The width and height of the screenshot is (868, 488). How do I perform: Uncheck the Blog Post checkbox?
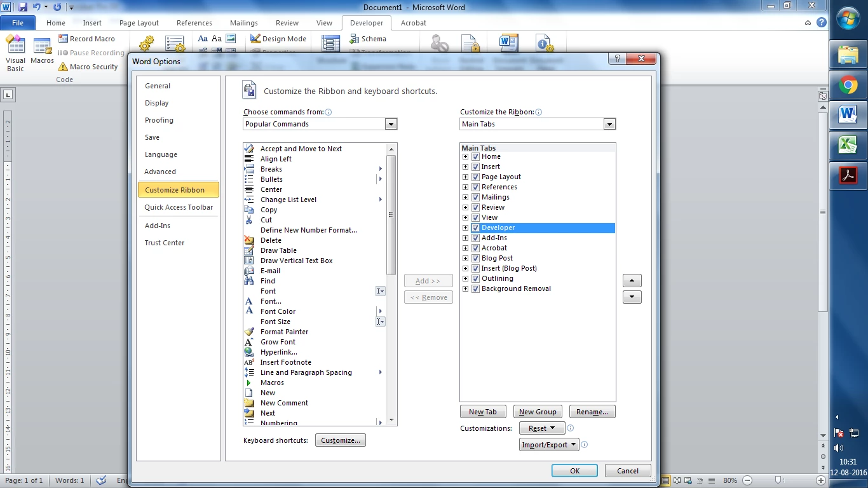point(475,258)
